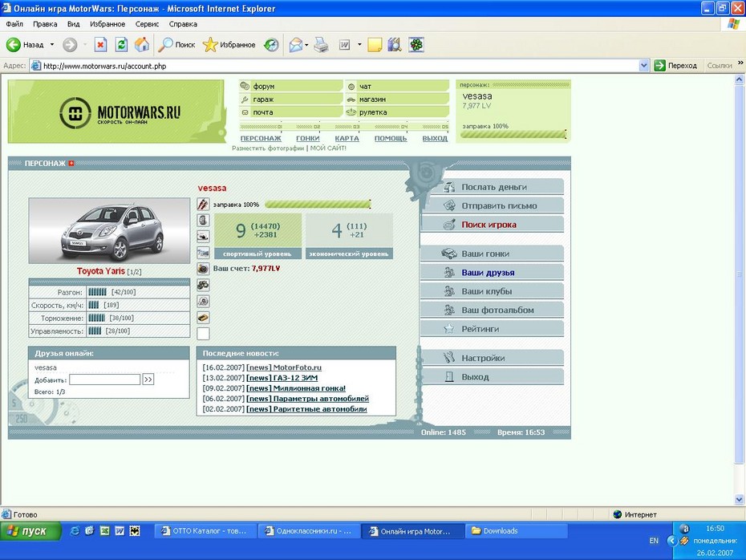Click Поиск игрока button
Viewport: 746px width, 560px height.
492,225
